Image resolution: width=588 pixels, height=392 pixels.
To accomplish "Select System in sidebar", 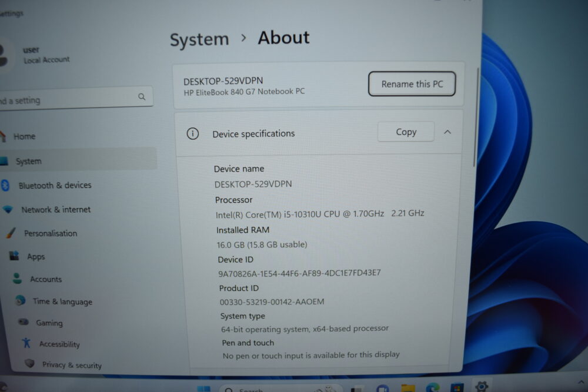I will click(77, 161).
